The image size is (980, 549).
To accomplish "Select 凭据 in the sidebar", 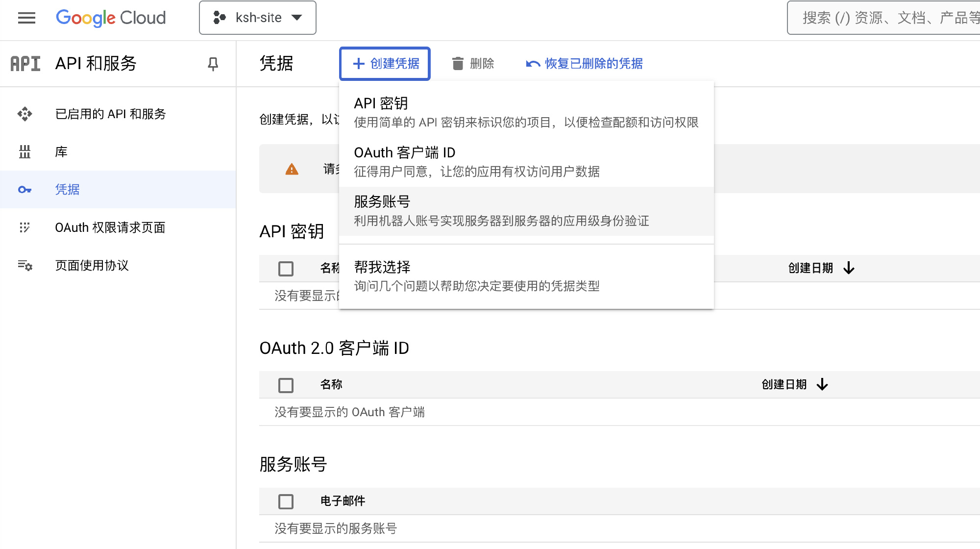I will click(118, 190).
